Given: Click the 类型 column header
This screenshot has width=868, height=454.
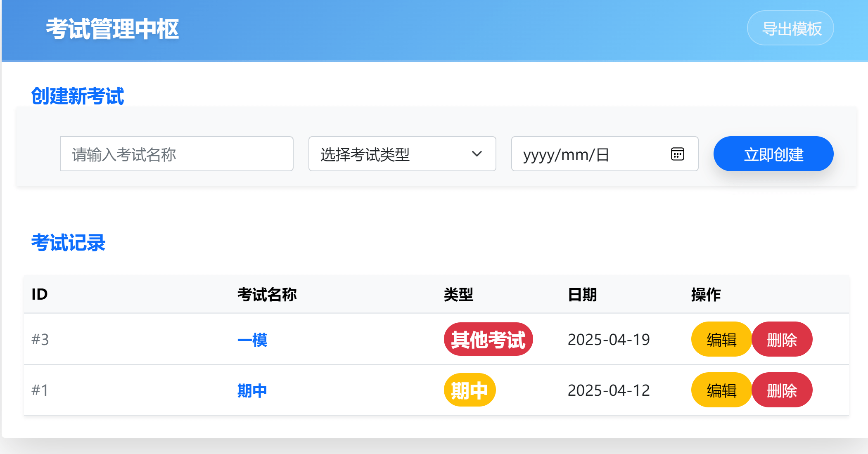Looking at the screenshot, I should point(458,294).
